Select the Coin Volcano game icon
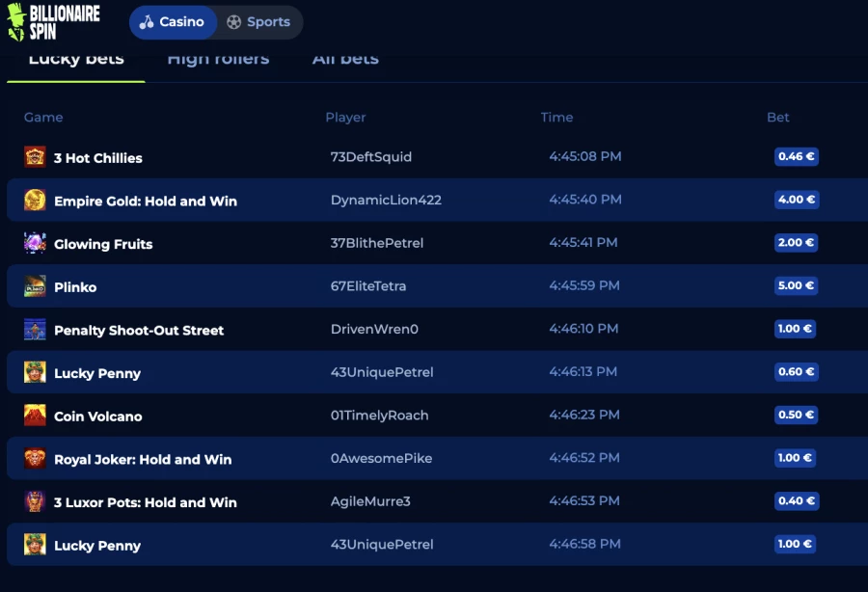Viewport: 868px width, 592px height. (35, 416)
